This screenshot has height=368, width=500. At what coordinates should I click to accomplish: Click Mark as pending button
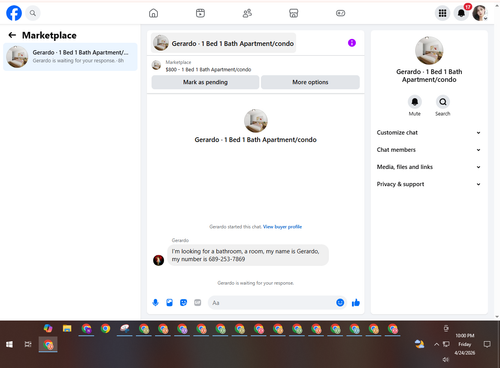pos(205,82)
